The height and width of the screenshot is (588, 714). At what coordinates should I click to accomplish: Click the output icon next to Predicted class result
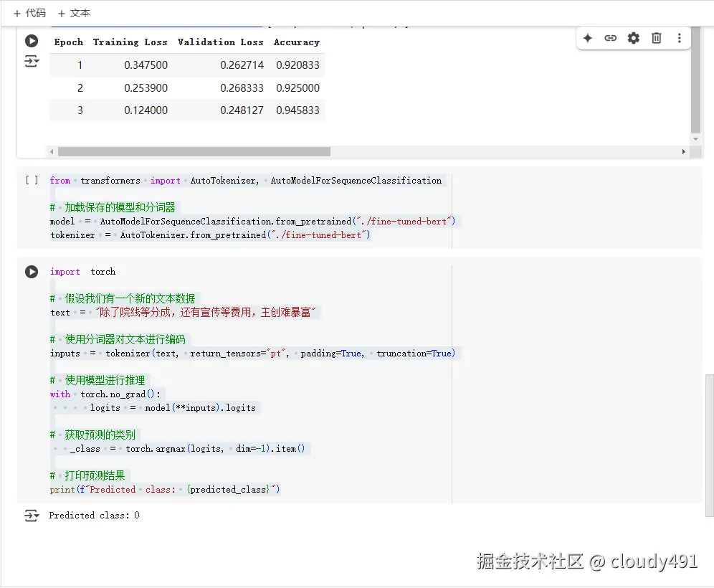coord(32,515)
